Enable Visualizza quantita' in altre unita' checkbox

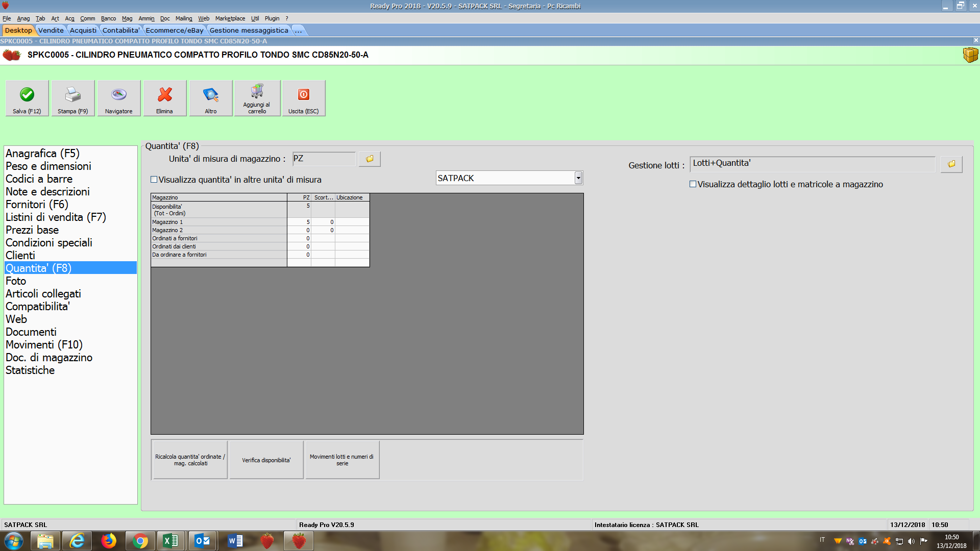tap(154, 180)
